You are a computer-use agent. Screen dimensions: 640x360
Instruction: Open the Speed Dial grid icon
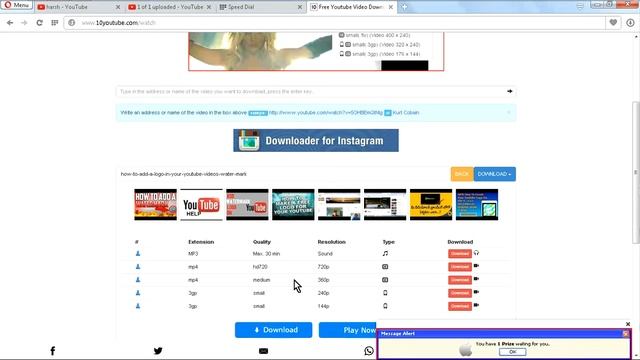[54, 23]
